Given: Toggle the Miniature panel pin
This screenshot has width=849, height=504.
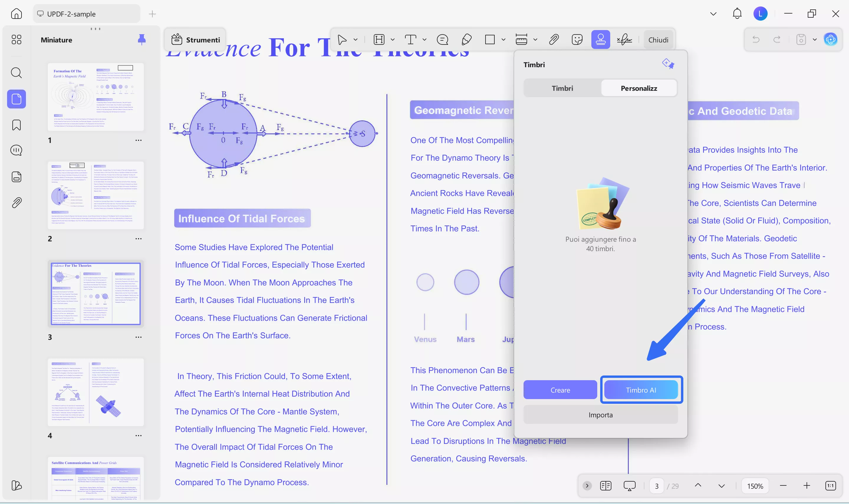Looking at the screenshot, I should click(141, 40).
